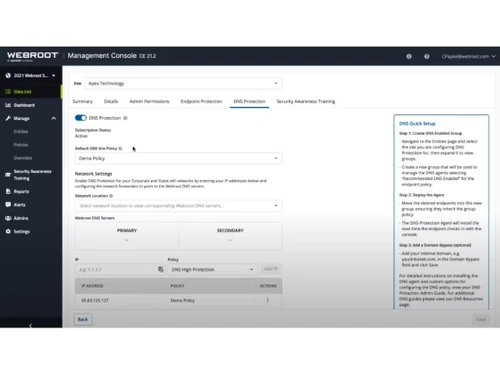
Task: Open Entities under Manage
Action: 21,132
